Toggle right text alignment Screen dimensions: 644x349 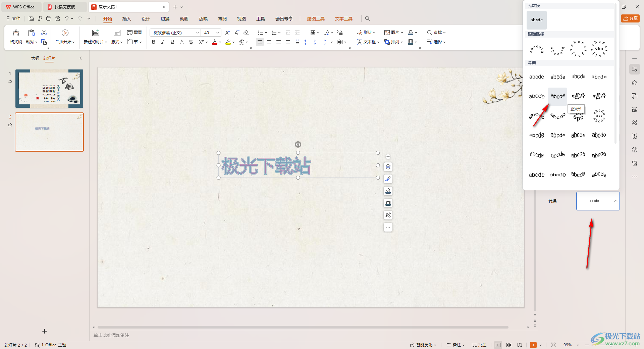coord(278,42)
